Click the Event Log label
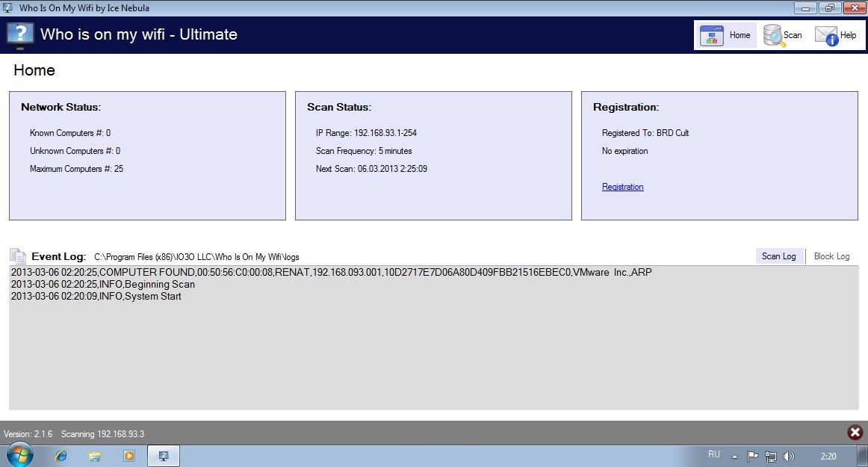The width and height of the screenshot is (868, 467). (x=59, y=256)
